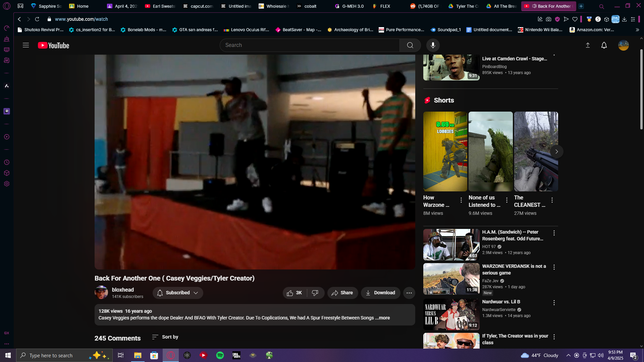Dislike the video with thumbs down
Image resolution: width=644 pixels, height=362 pixels.
315,293
